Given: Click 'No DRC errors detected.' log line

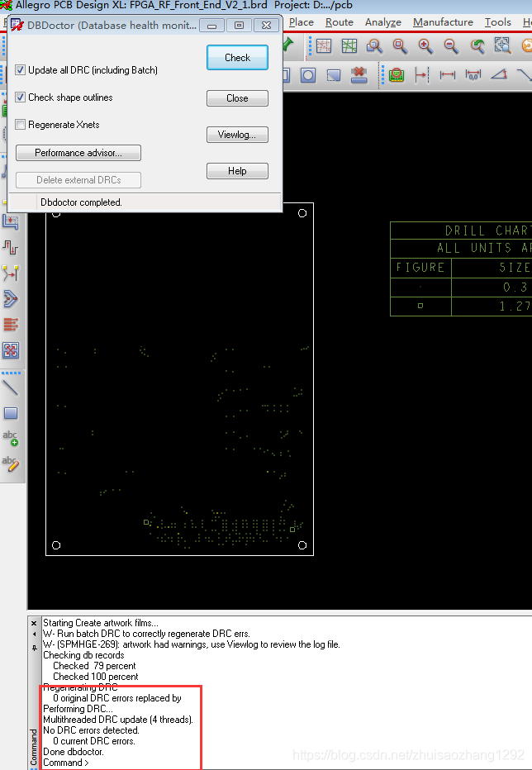Looking at the screenshot, I should 92,730.
